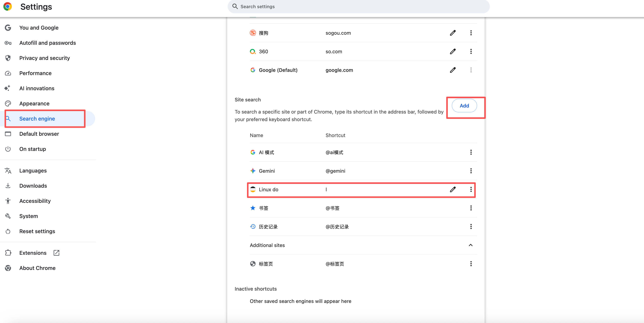Click the Gemini sparkle icon

253,171
